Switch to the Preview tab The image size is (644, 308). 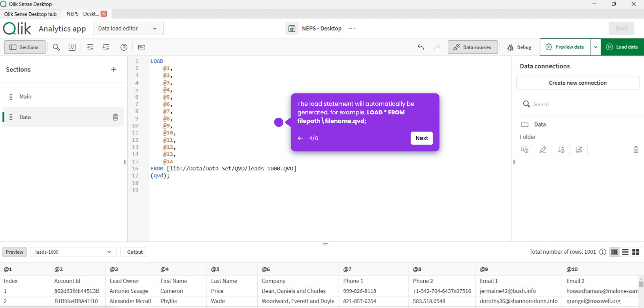[x=15, y=252]
